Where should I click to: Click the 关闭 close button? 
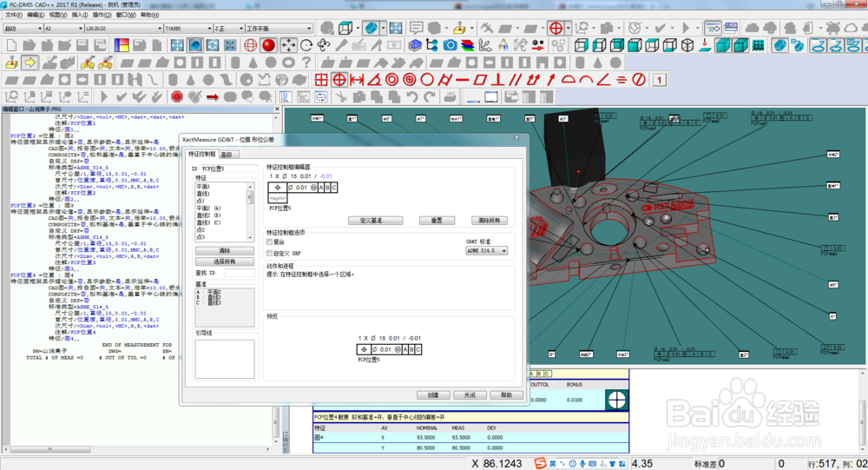[470, 395]
